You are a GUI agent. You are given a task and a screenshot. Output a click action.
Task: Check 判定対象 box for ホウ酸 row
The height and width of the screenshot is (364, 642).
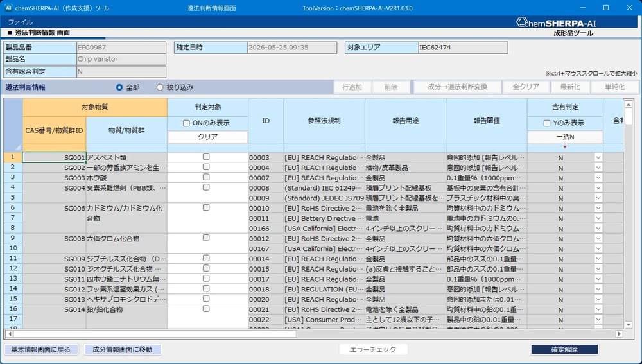(206, 177)
